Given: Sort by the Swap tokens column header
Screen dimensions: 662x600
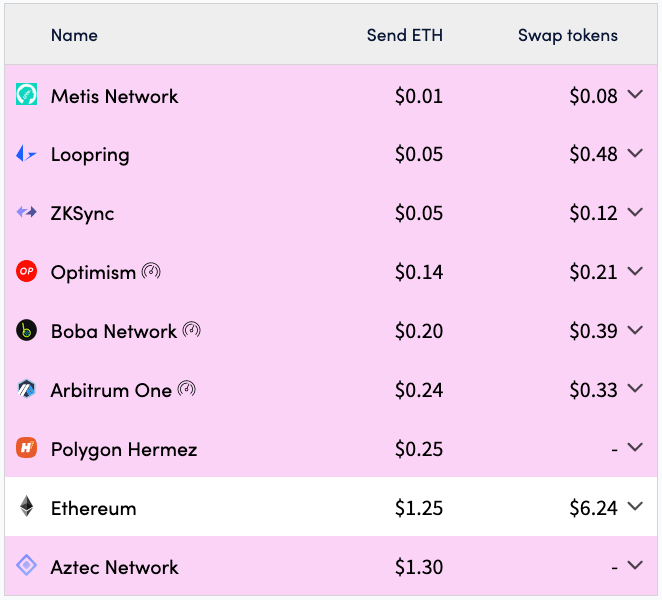Looking at the screenshot, I should [x=568, y=35].
